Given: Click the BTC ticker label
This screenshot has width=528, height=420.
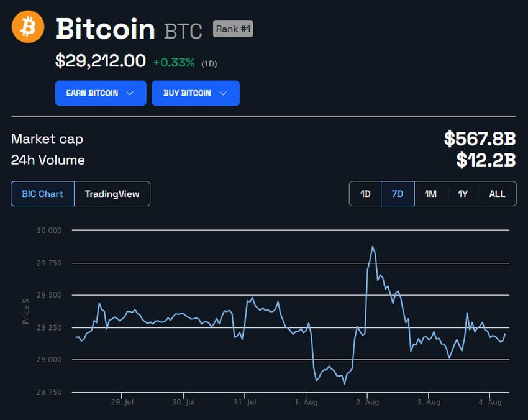Looking at the screenshot, I should click(183, 30).
